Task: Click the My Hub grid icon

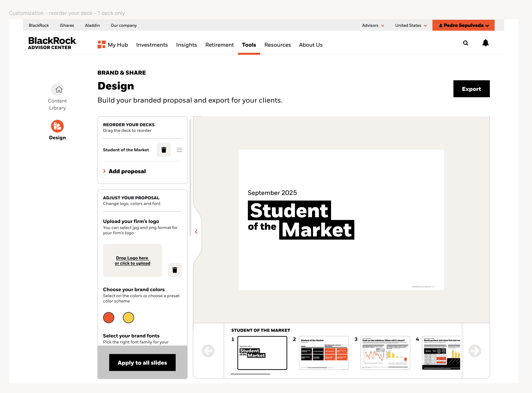Action: [x=101, y=45]
